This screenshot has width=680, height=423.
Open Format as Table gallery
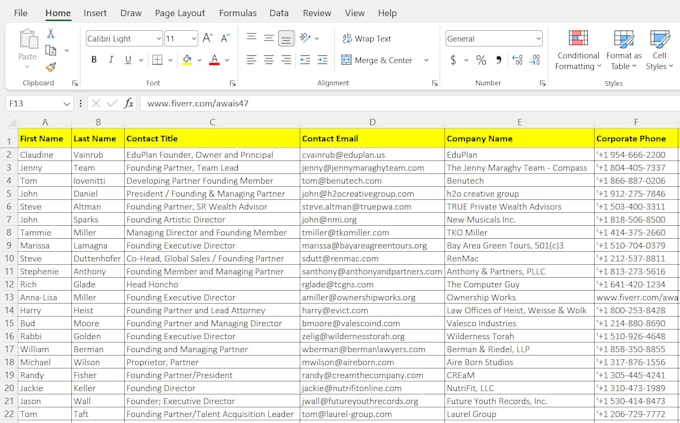tap(624, 50)
